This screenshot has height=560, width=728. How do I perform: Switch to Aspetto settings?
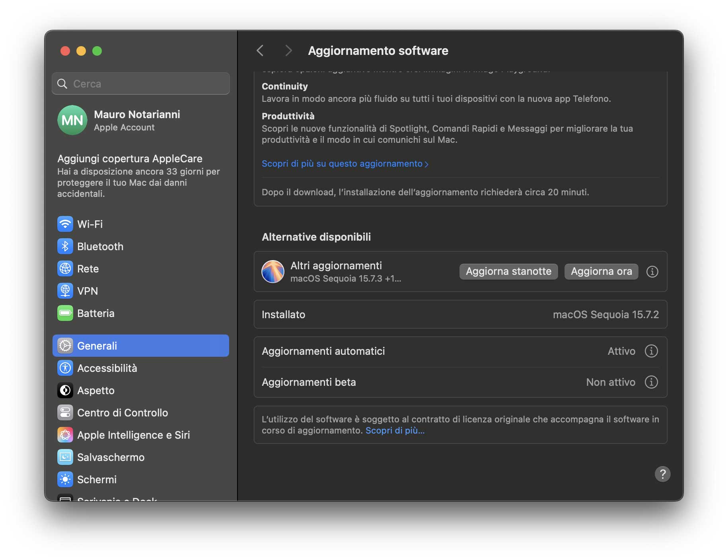(65, 390)
